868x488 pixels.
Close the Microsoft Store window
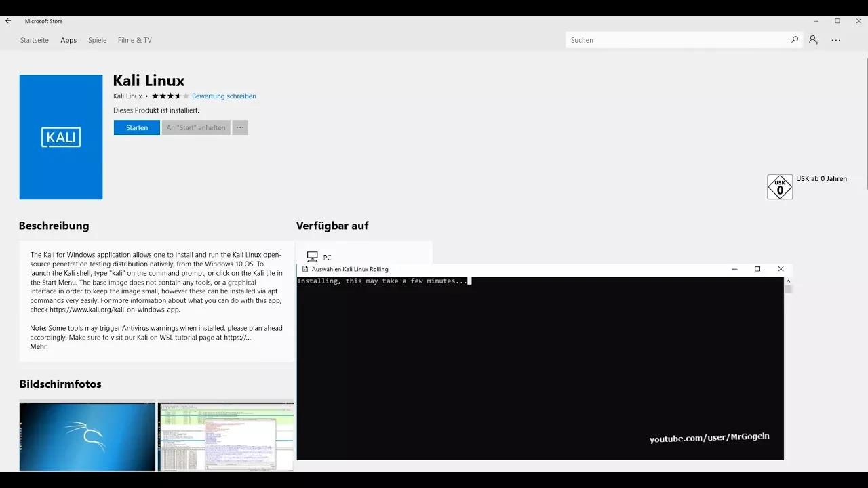(x=859, y=21)
